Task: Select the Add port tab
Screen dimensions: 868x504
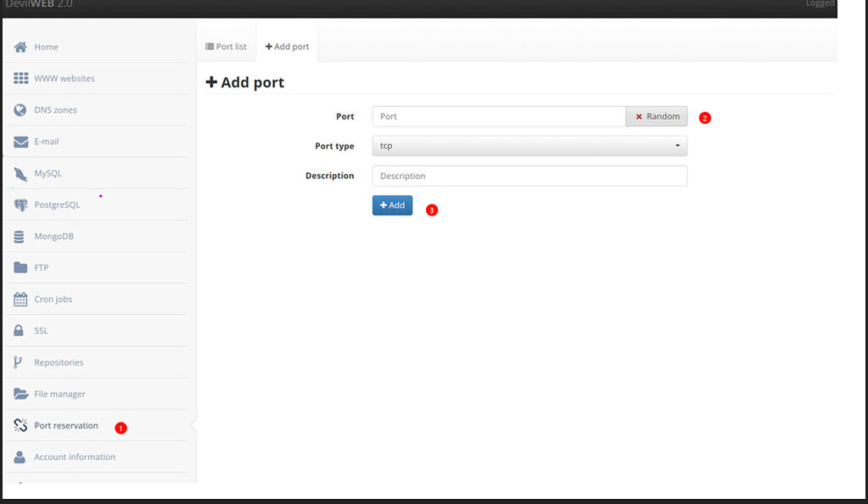Action: coord(287,47)
